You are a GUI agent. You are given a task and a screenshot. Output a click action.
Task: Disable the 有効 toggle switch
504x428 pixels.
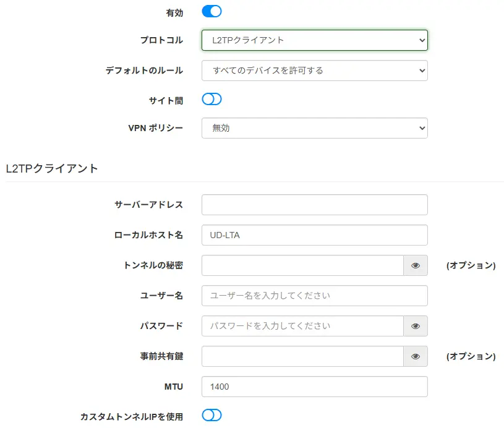click(211, 11)
